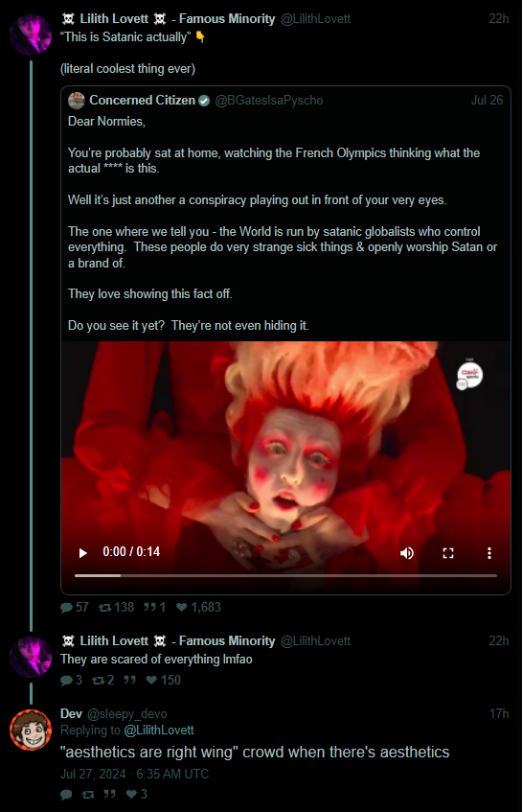Reply to the "scared of everything" tweet

(71, 680)
